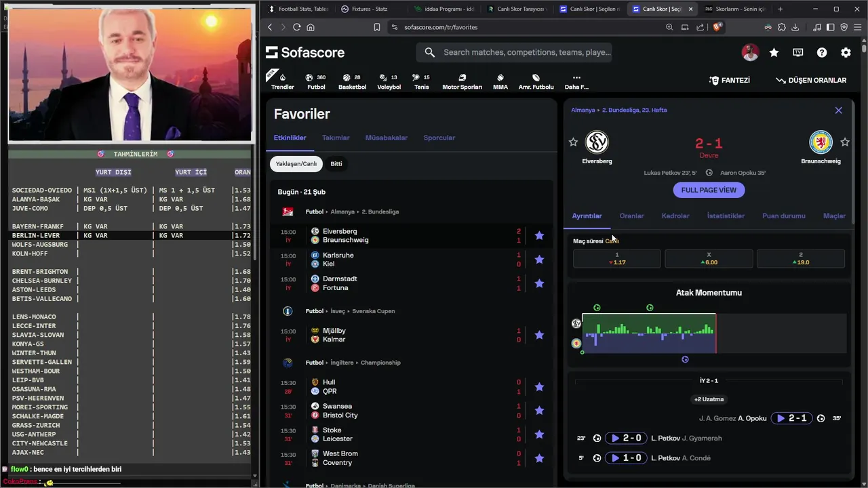
Task: Click the Sofascore search field
Action: [514, 52]
